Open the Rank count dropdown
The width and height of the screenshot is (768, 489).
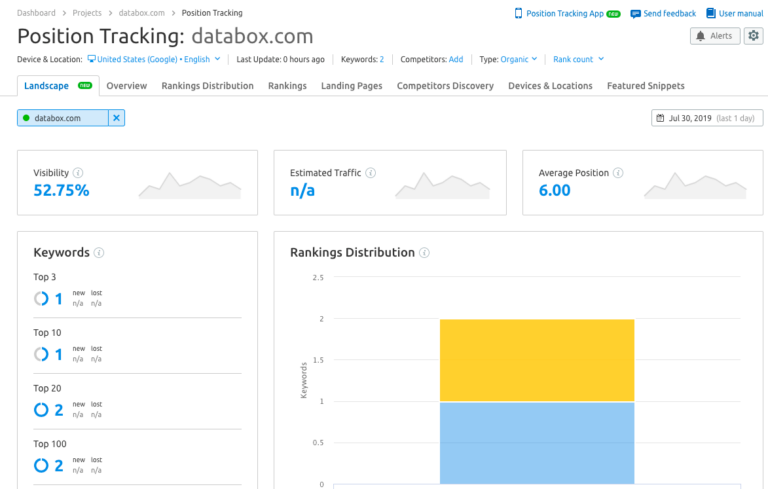point(578,59)
